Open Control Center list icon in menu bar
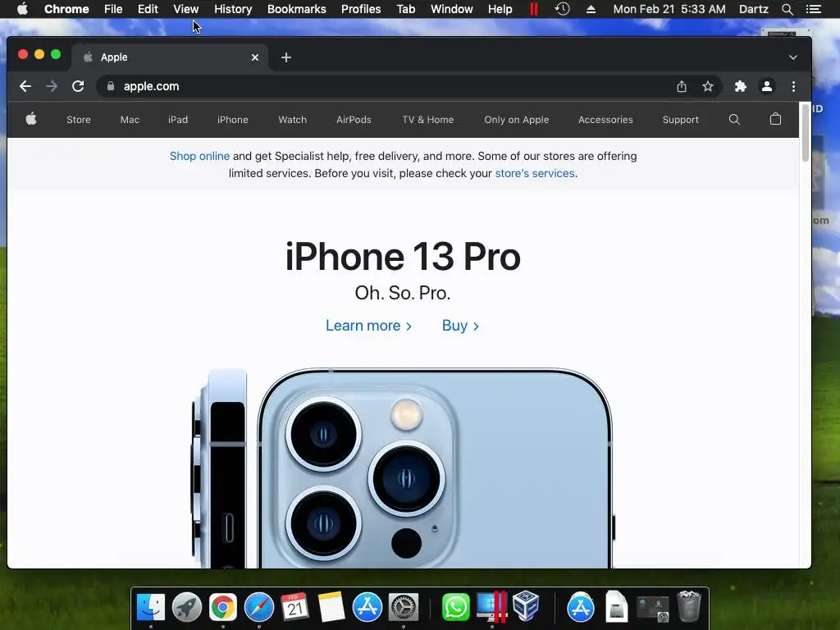Screen dimensions: 840x630 pos(813,9)
